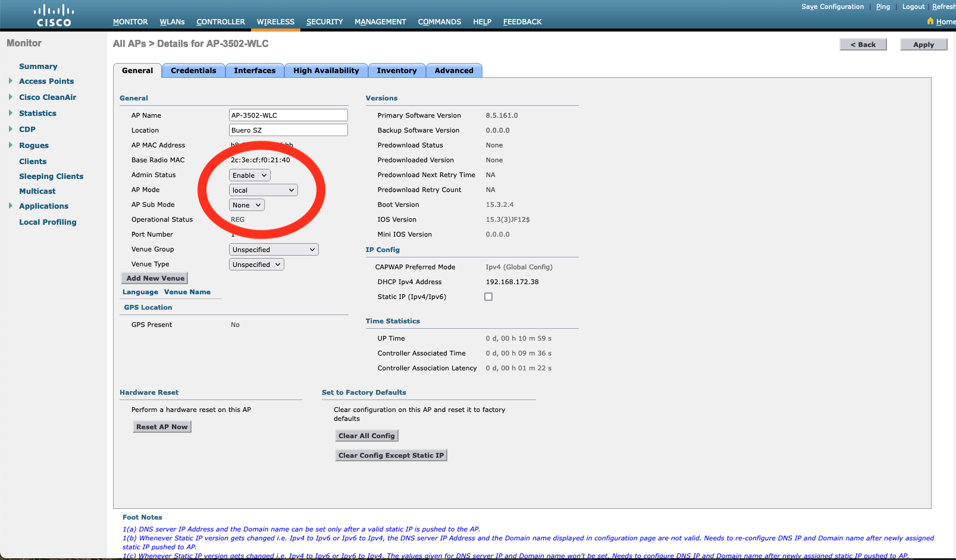Image resolution: width=956 pixels, height=560 pixels.
Task: Expand the Statistics sidebar arrow
Action: [11, 113]
